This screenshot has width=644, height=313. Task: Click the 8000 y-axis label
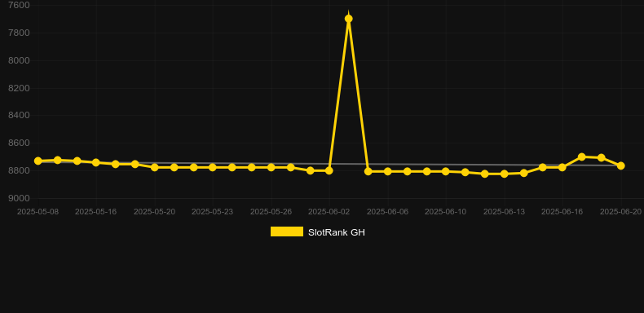coord(19,60)
